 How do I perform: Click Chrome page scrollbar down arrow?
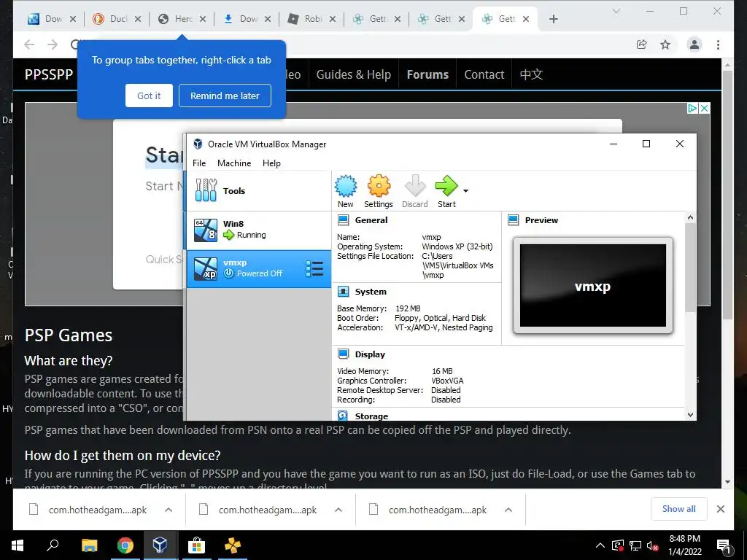pyautogui.click(x=727, y=482)
